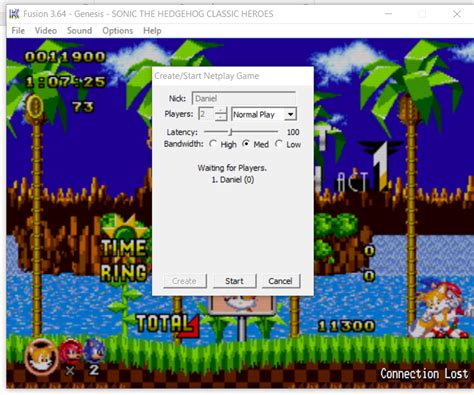Click the Create/Start Netplay Game dialog title

tap(207, 76)
